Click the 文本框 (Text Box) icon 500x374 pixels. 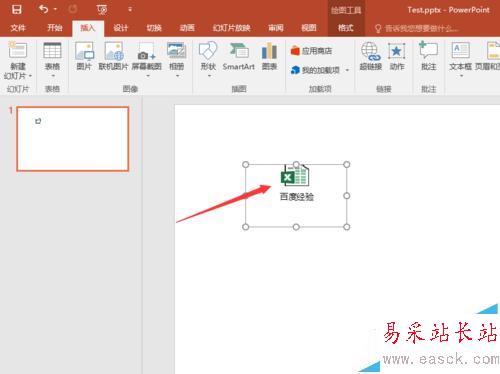pyautogui.click(x=460, y=51)
